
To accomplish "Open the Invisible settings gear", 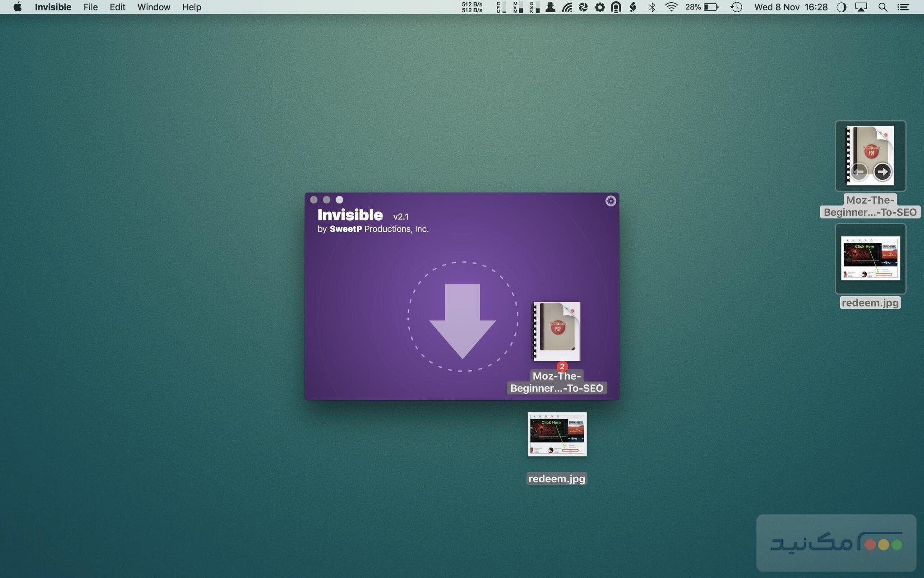I will pyautogui.click(x=610, y=201).
